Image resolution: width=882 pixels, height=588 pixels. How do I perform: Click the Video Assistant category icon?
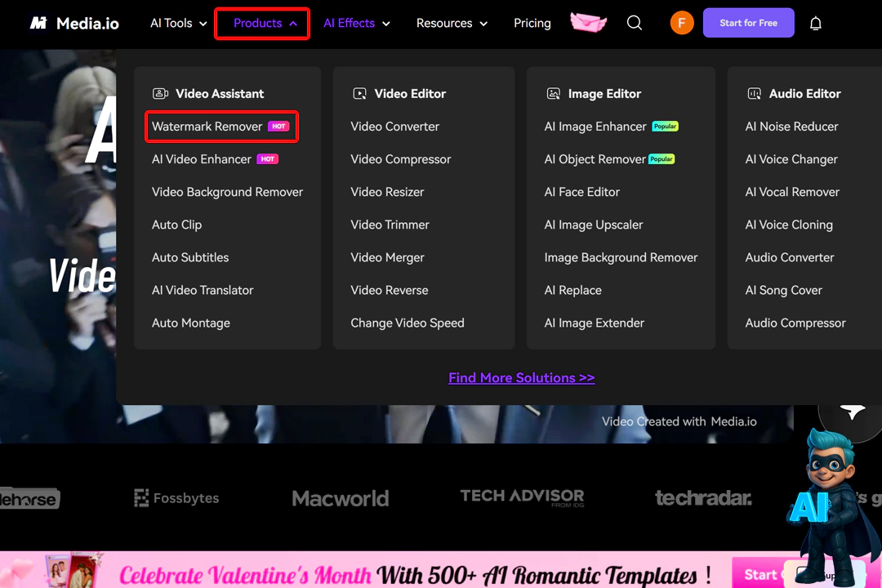[x=161, y=94]
